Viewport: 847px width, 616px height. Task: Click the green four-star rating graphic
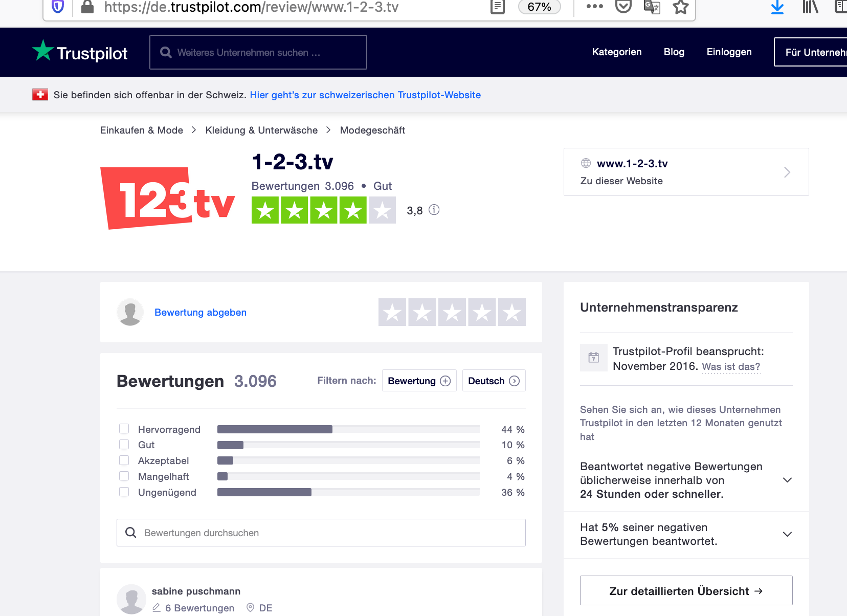tap(324, 210)
